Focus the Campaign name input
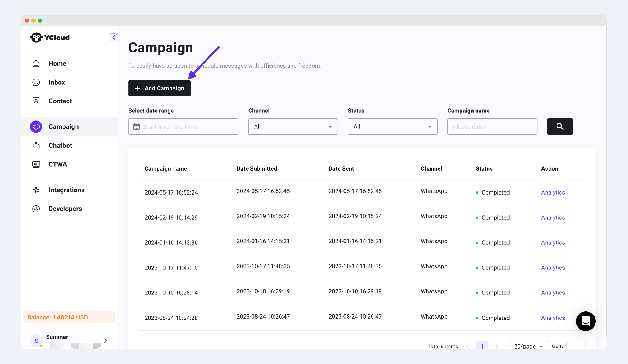Image resolution: width=628 pixels, height=364 pixels. pos(492,126)
